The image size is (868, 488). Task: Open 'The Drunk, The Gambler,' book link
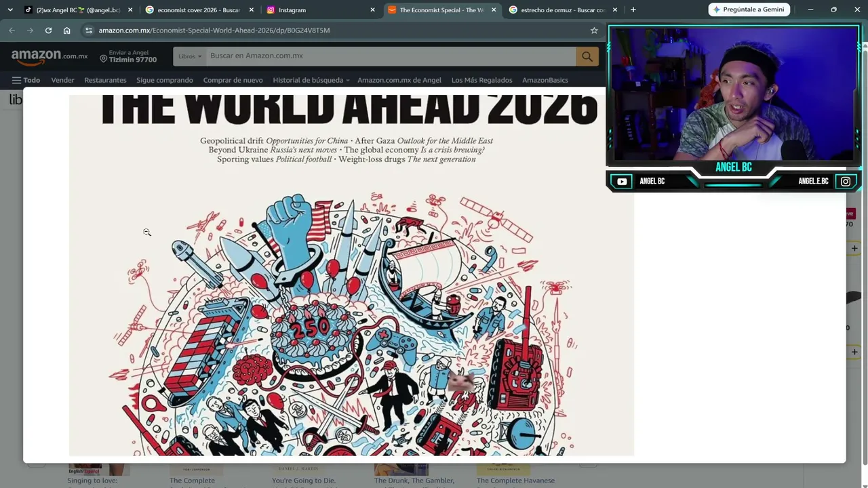click(414, 481)
